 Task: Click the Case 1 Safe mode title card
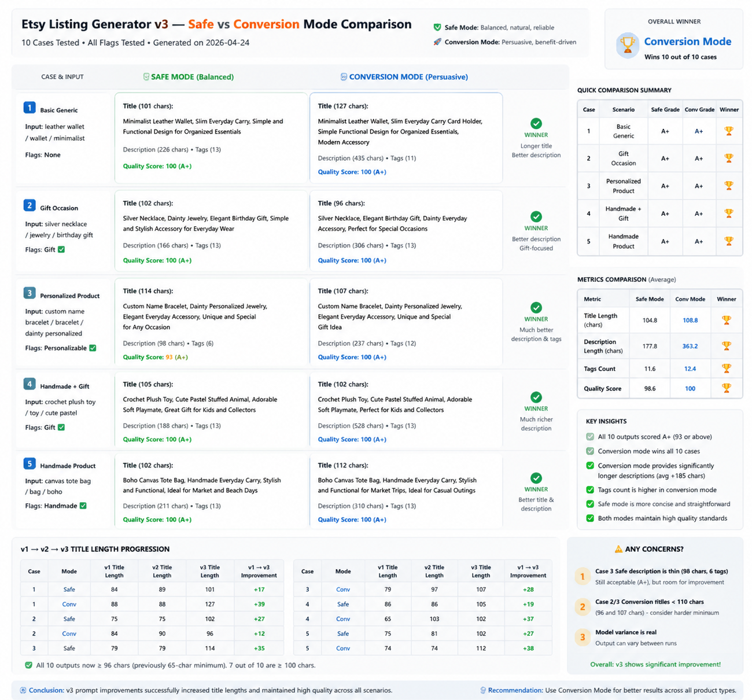click(211, 138)
